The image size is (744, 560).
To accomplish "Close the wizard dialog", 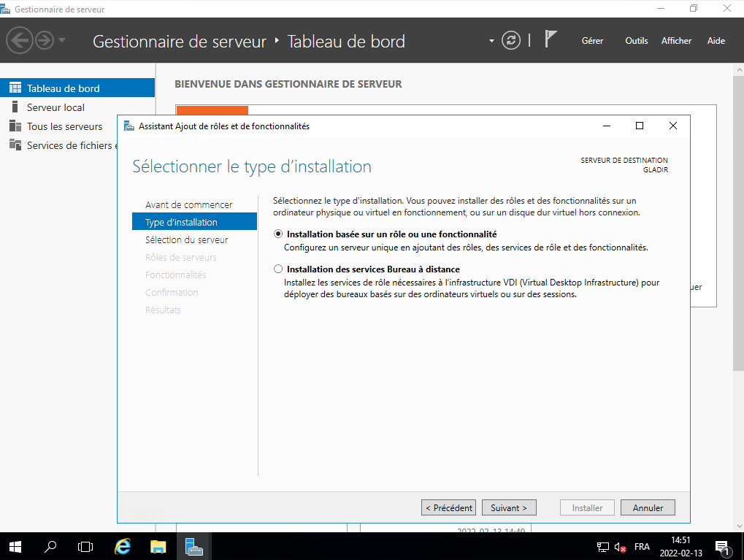I will (673, 126).
